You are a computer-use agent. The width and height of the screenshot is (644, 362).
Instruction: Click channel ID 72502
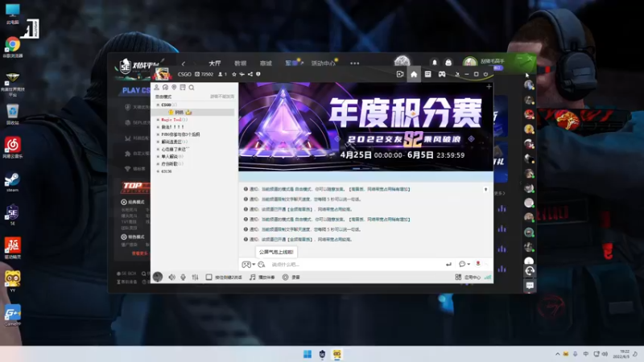(204, 74)
